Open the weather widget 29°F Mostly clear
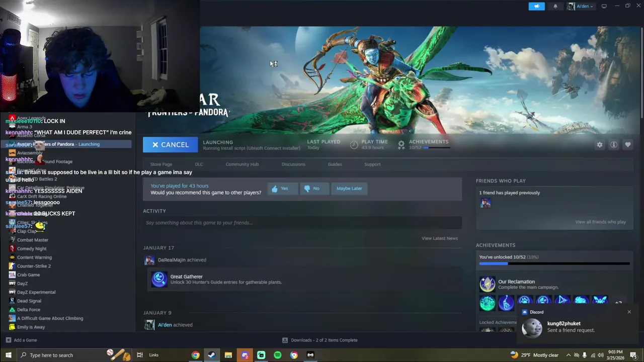The height and width of the screenshot is (362, 644). pyautogui.click(x=534, y=355)
